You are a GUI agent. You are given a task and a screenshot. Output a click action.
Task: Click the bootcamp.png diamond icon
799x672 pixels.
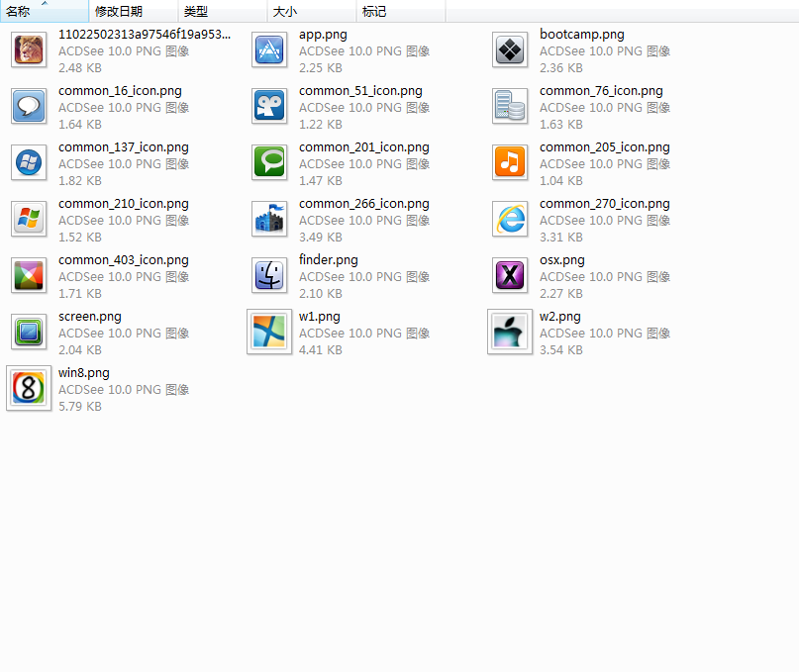coord(510,49)
